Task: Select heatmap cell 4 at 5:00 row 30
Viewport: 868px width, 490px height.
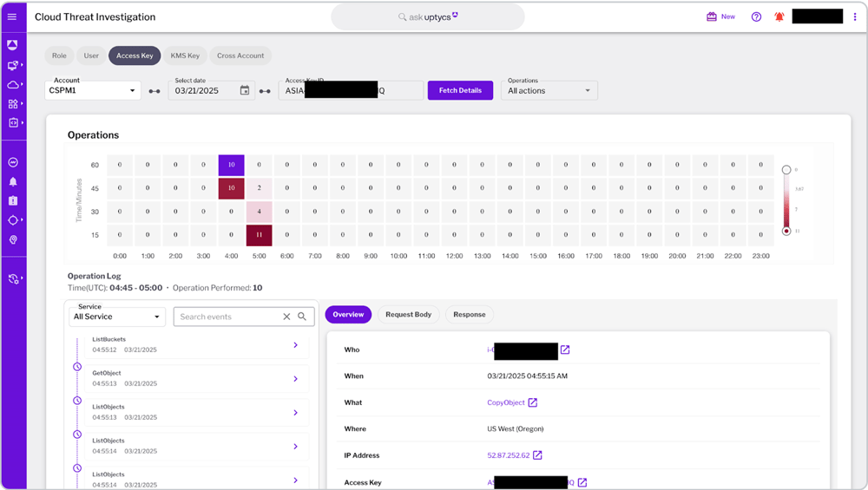Action: [259, 212]
